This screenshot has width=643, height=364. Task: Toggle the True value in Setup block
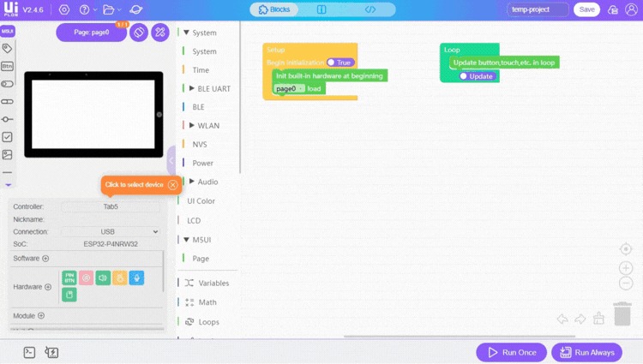tap(340, 63)
